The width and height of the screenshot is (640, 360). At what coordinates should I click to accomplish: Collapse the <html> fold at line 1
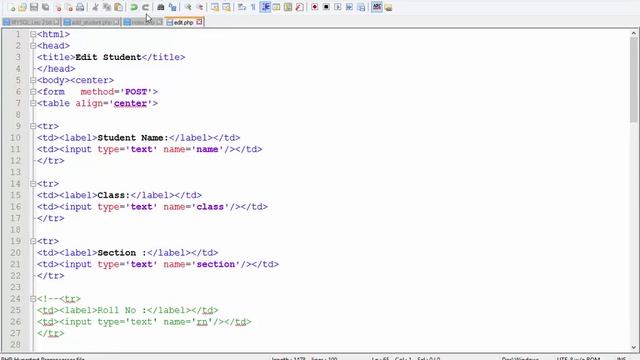[33, 34]
